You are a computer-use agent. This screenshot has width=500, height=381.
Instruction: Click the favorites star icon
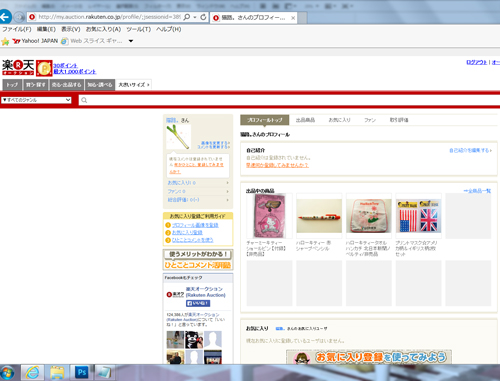pos(5,41)
